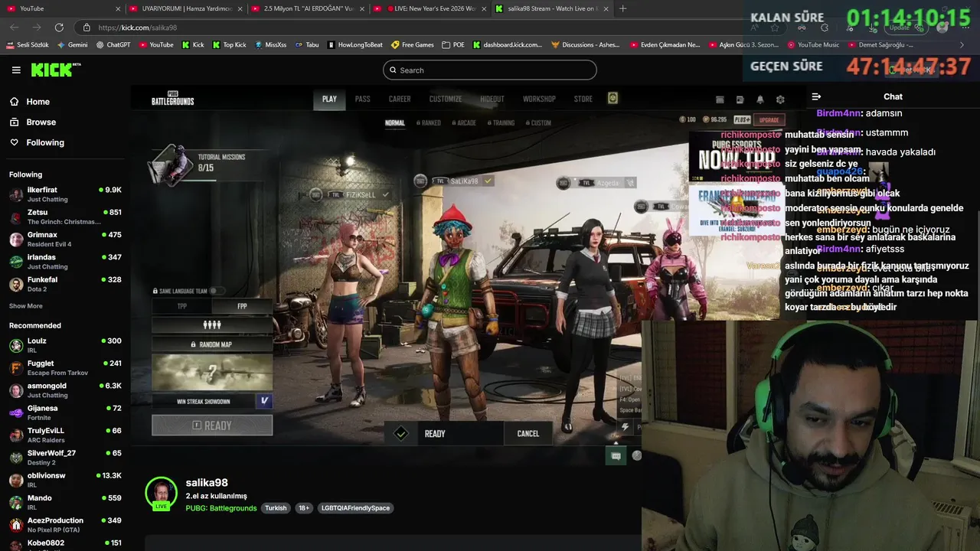Select the FPP perspective option
The width and height of the screenshot is (980, 551).
(242, 306)
